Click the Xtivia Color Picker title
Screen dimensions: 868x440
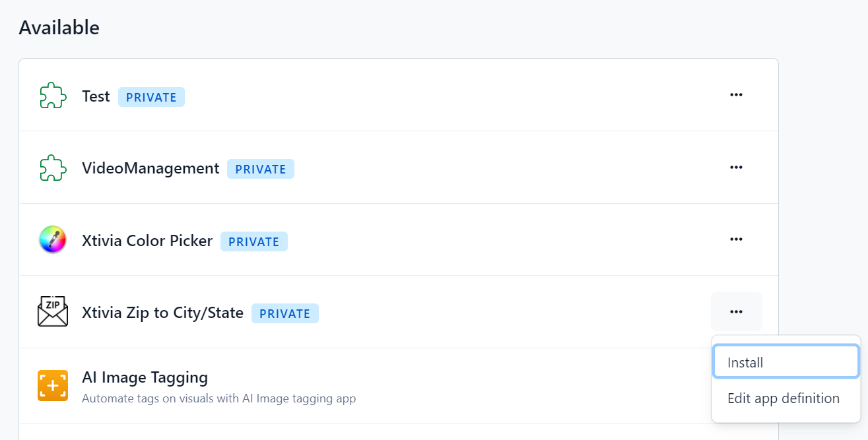pyautogui.click(x=147, y=241)
